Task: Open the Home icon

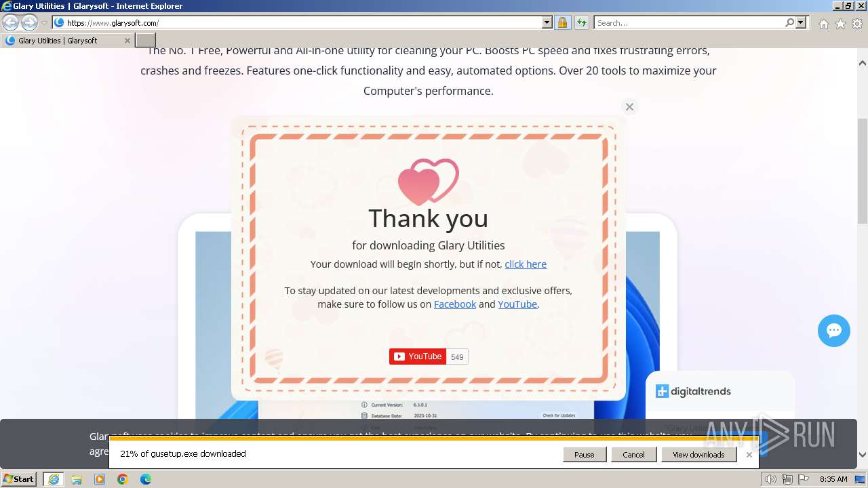Action: 823,24
